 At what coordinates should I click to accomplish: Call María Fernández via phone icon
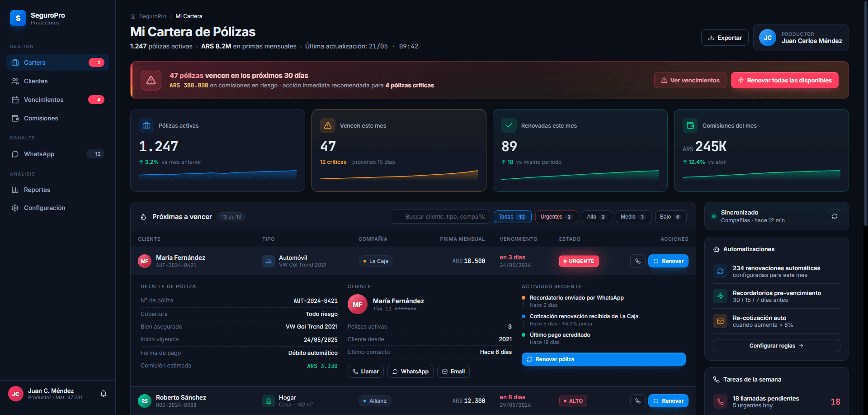click(x=638, y=261)
